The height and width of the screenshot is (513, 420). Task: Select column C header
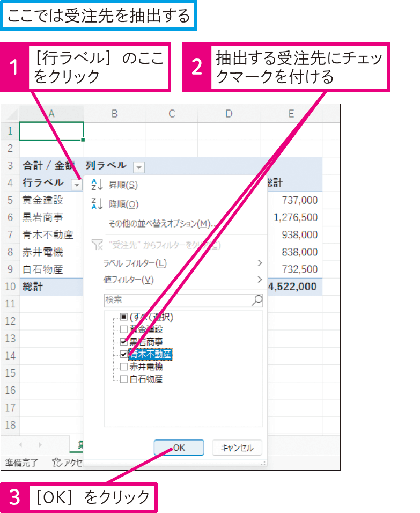(x=172, y=114)
